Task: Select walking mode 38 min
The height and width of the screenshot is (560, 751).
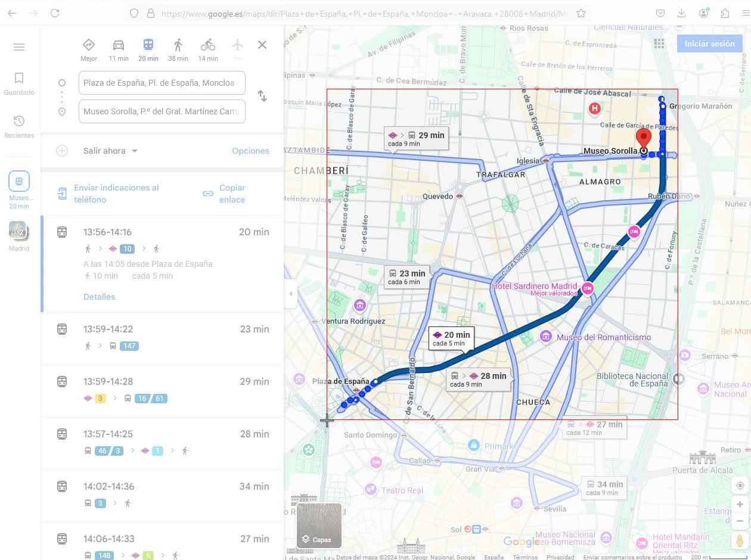Action: (x=178, y=50)
